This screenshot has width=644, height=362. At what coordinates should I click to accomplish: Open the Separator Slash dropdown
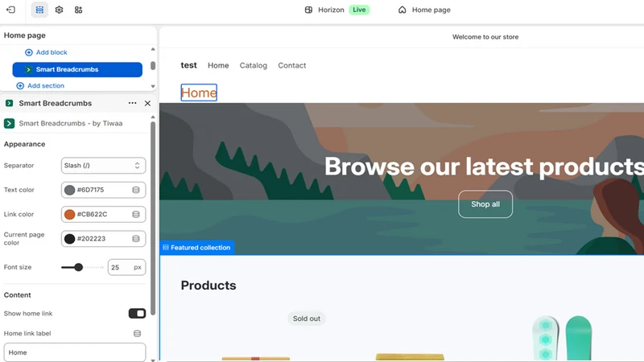(103, 166)
